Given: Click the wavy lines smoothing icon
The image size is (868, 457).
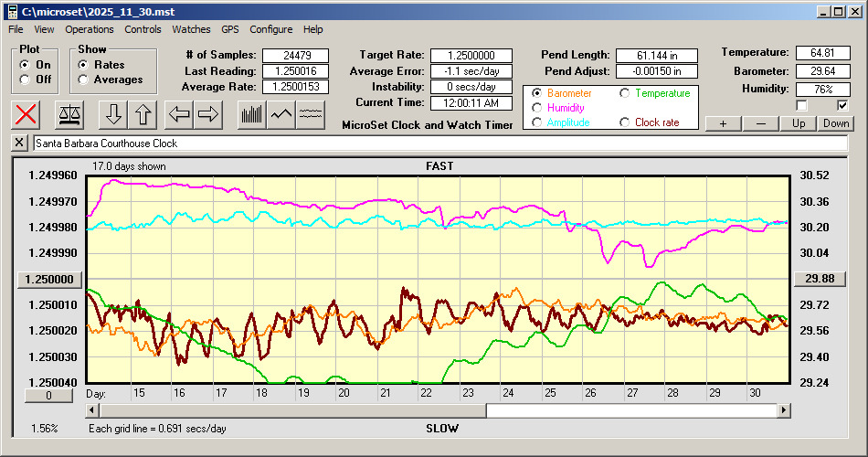Looking at the screenshot, I should [312, 114].
